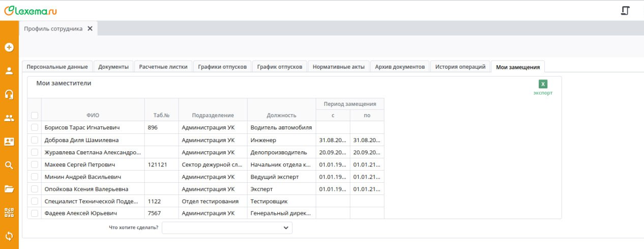Screen dimensions: 644x249
Task: Click the ФИО column header
Action: point(93,116)
